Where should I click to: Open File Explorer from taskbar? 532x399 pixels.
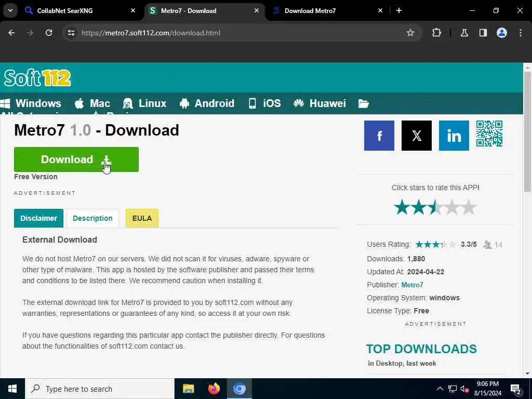188,389
